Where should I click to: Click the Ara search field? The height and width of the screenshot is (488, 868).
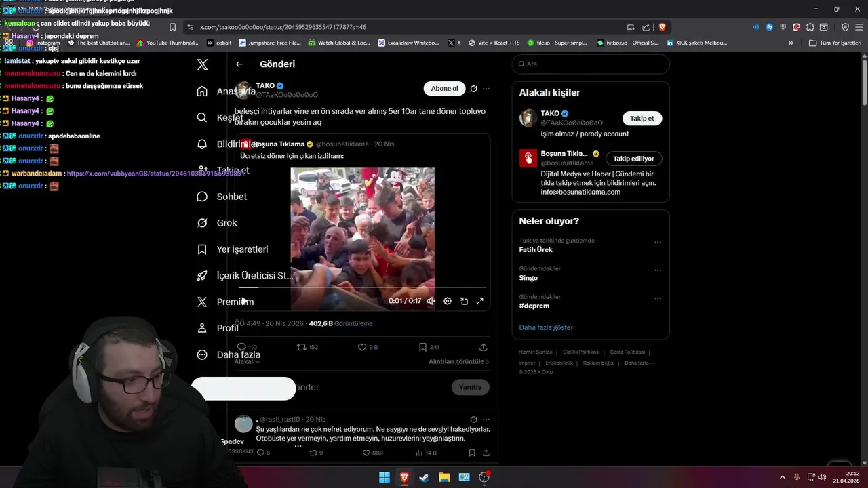coord(591,64)
